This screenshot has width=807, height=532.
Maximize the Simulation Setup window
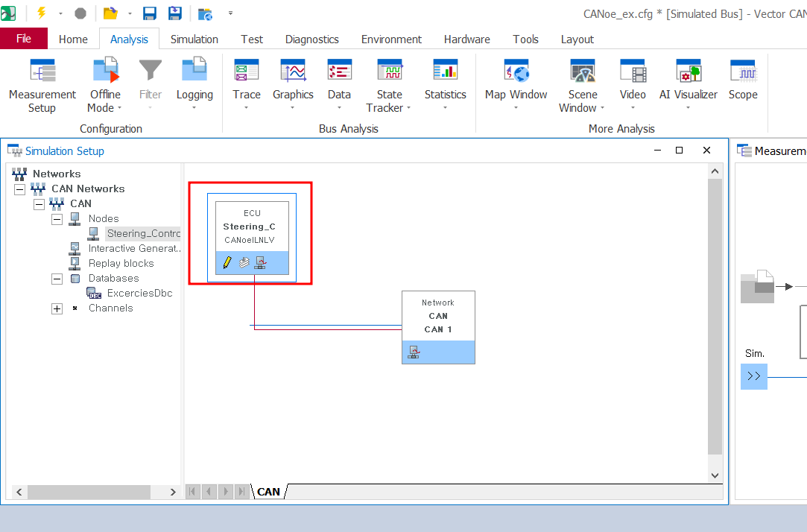pos(680,151)
